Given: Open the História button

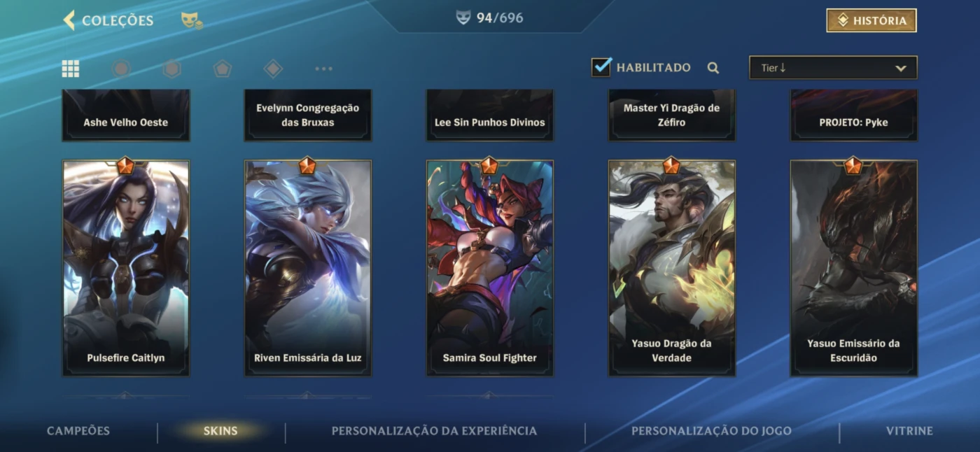Looking at the screenshot, I should point(871,20).
